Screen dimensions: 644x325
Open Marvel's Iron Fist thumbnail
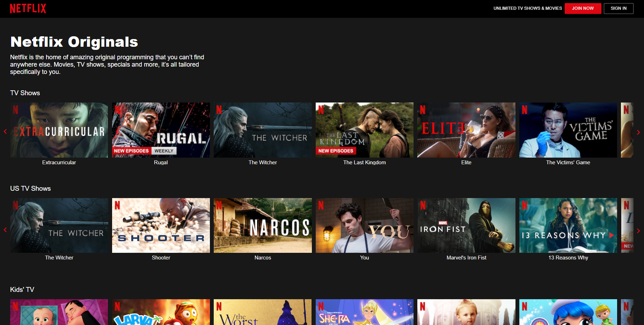click(x=466, y=225)
